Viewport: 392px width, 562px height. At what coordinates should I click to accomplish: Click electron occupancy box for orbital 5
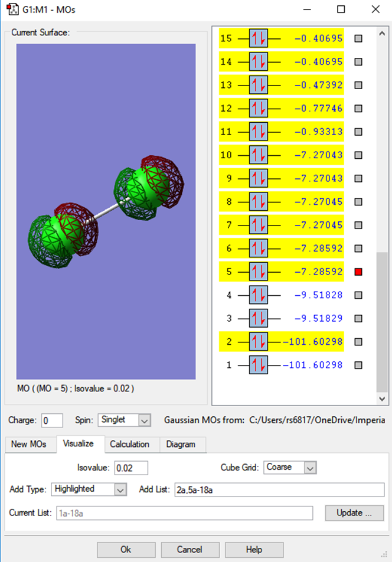coord(259,272)
